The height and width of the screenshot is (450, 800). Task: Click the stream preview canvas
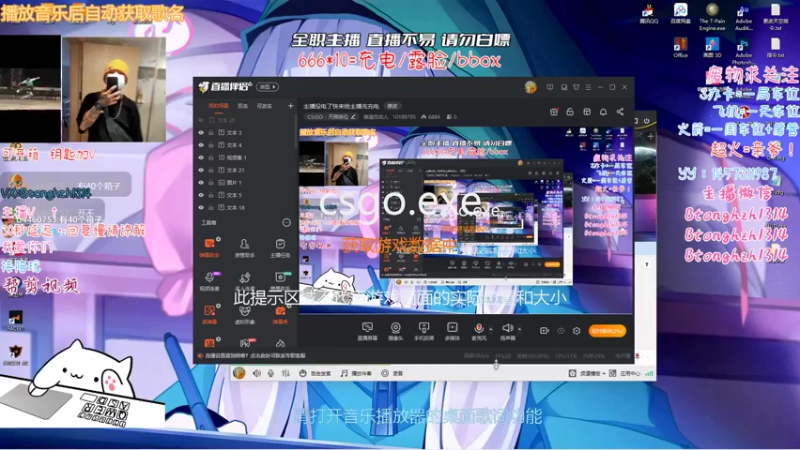coord(465,219)
